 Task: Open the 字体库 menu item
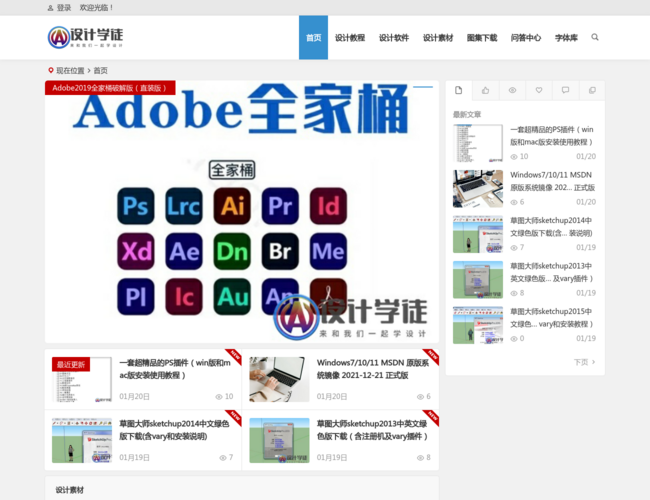(566, 38)
